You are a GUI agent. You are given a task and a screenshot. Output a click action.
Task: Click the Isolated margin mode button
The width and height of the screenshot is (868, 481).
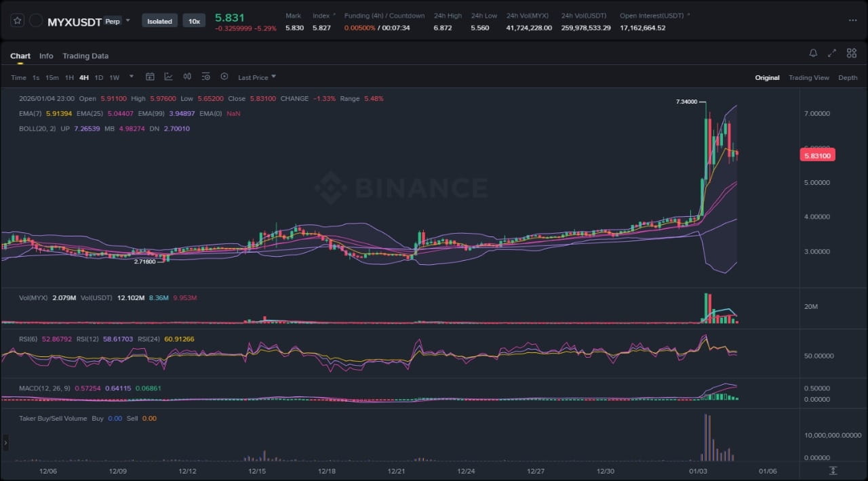click(x=160, y=21)
